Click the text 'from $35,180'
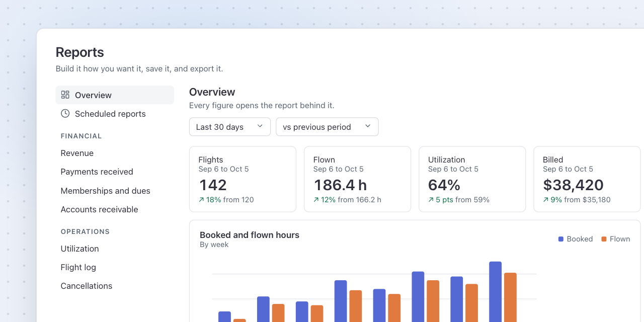Image resolution: width=644 pixels, height=322 pixels. (587, 200)
